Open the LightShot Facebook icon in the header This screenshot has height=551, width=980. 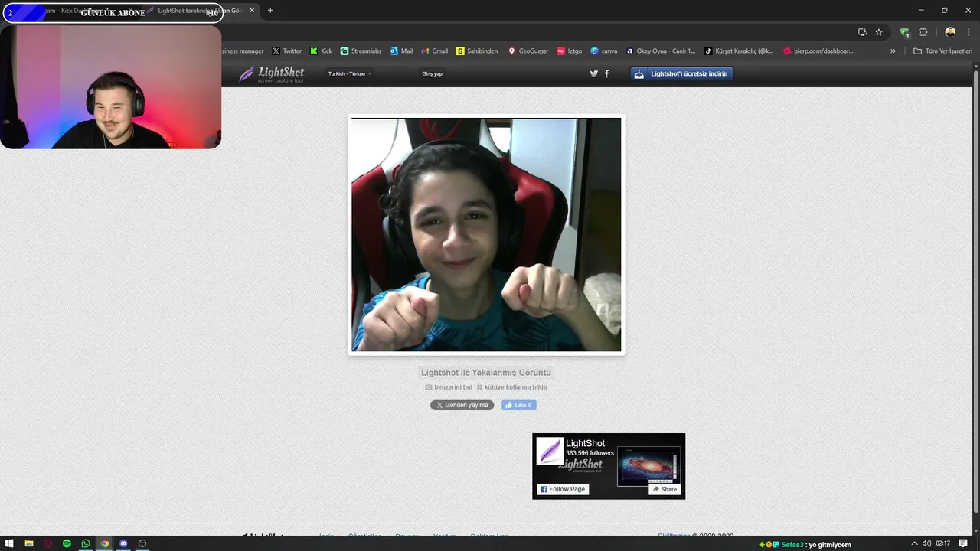point(606,73)
